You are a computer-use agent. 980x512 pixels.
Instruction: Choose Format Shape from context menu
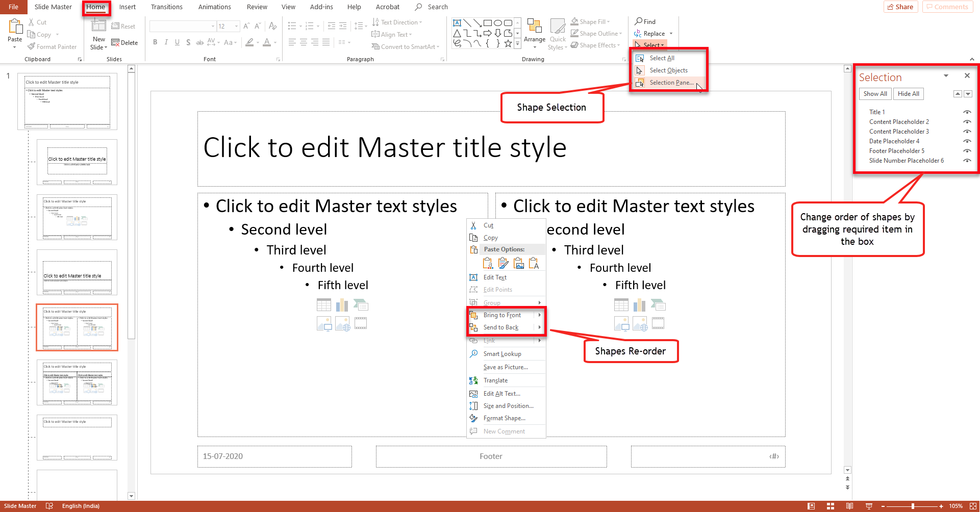[504, 418]
